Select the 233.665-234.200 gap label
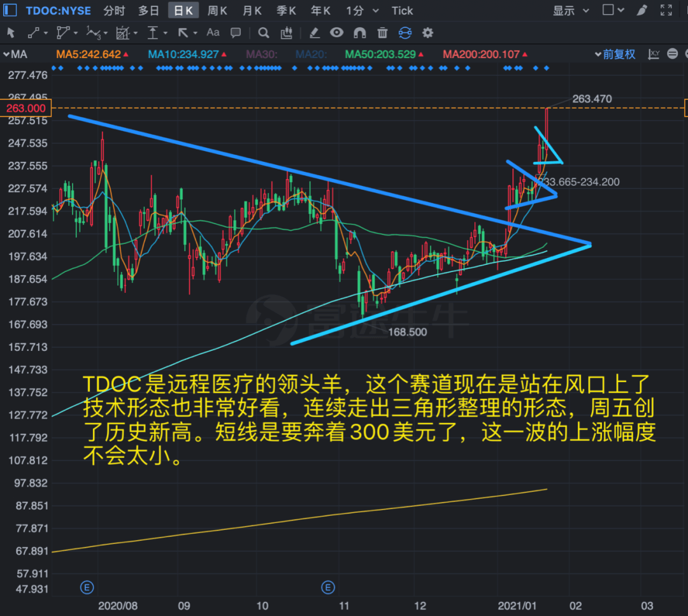Image resolution: width=688 pixels, height=616 pixels. 579,182
